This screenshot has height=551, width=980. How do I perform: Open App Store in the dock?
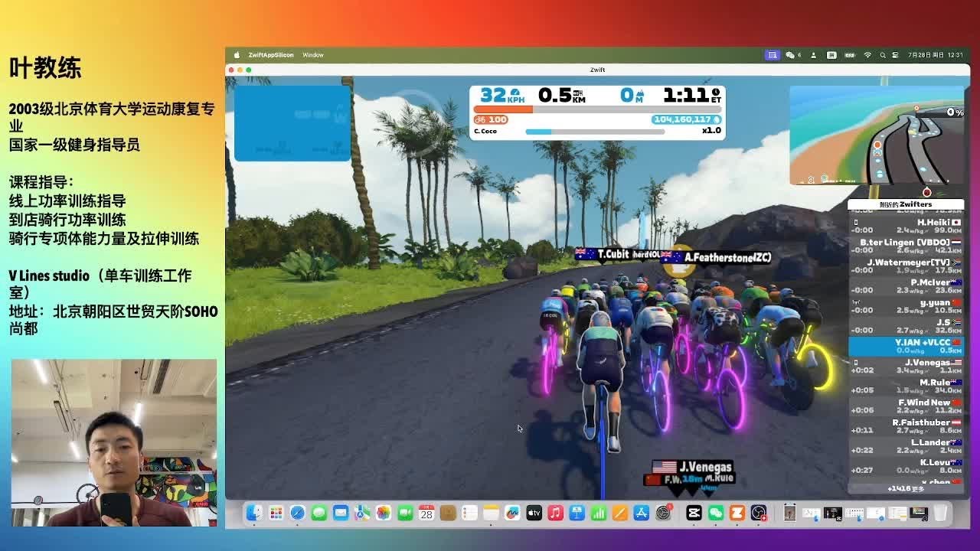642,513
